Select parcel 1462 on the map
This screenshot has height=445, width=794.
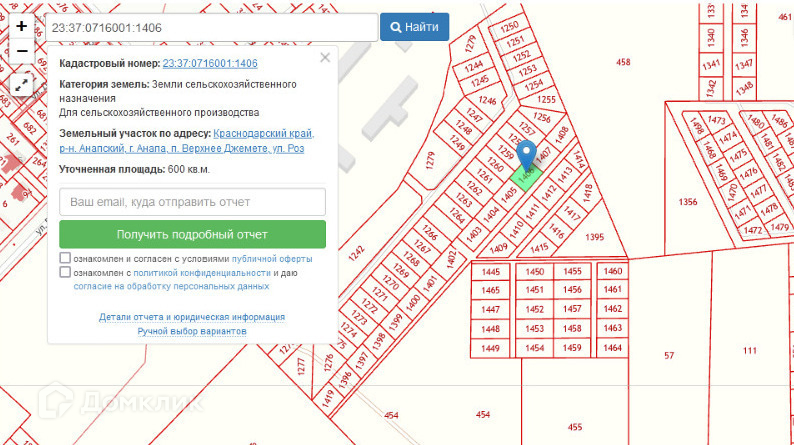coord(612,308)
